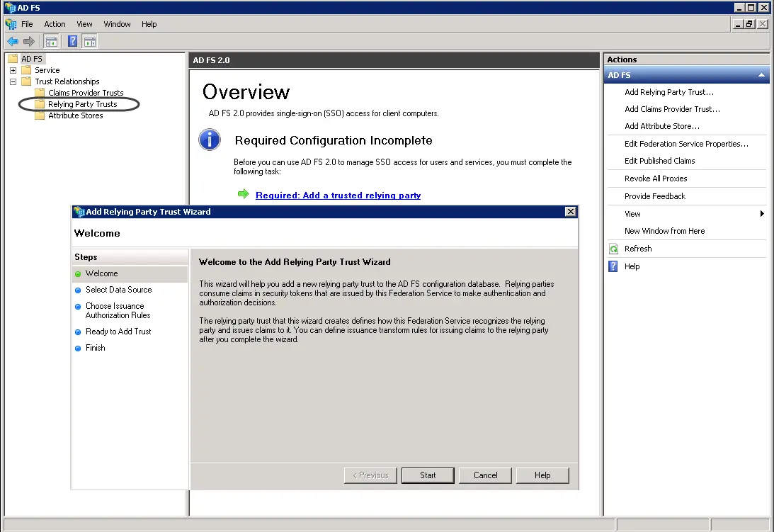The width and height of the screenshot is (774, 532).
Task: Toggle the show/hide action pane toolbar icon
Action: point(89,42)
